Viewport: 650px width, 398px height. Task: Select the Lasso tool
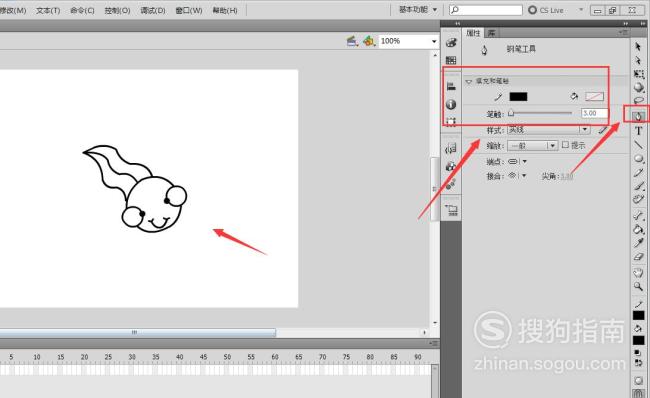tap(638, 100)
